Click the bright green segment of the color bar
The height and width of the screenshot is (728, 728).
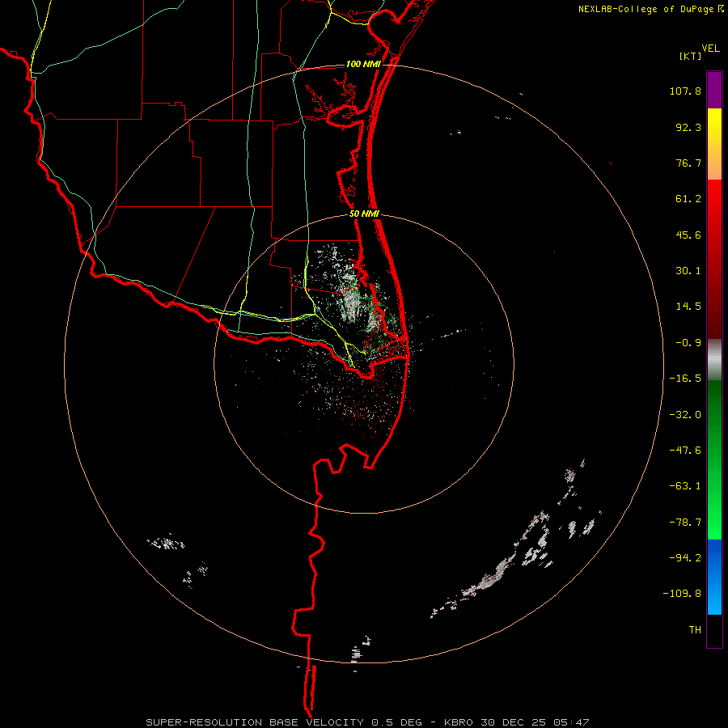point(714,459)
